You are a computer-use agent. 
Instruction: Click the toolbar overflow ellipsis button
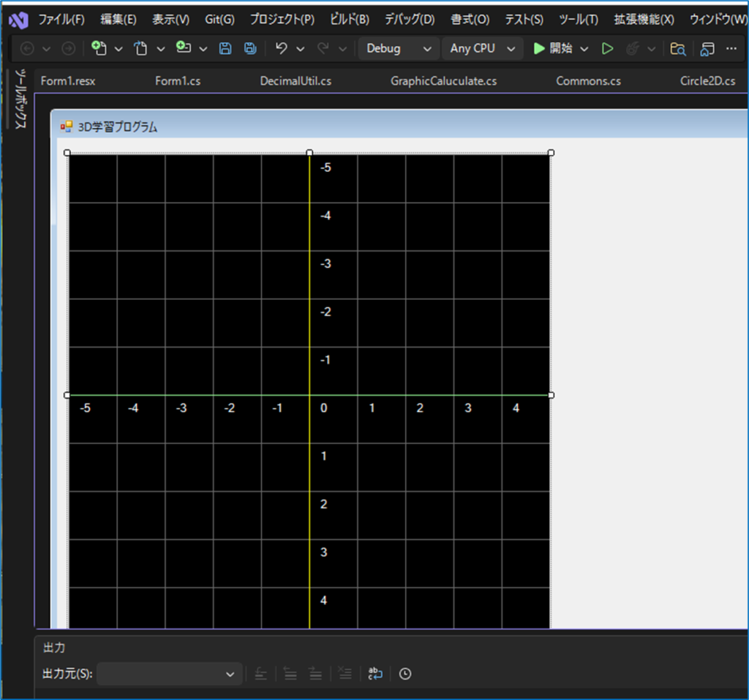(731, 48)
